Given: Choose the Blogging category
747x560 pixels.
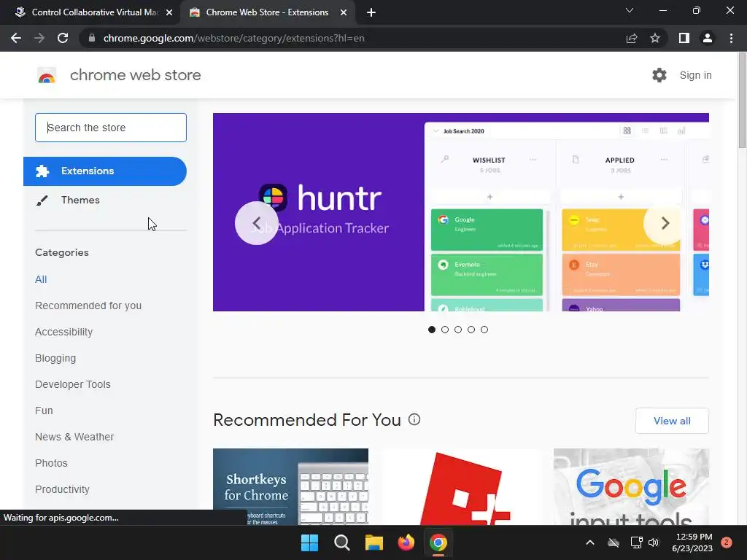Looking at the screenshot, I should tap(55, 358).
